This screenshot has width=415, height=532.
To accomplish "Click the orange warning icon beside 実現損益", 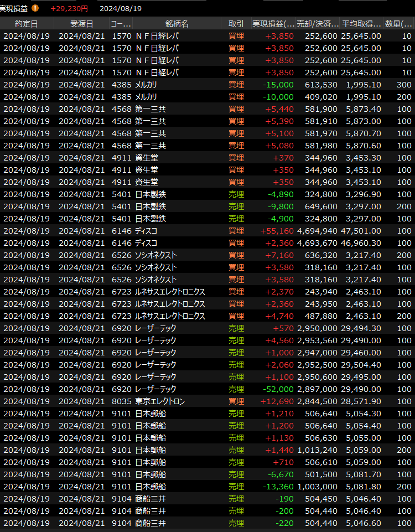I will point(35,8).
